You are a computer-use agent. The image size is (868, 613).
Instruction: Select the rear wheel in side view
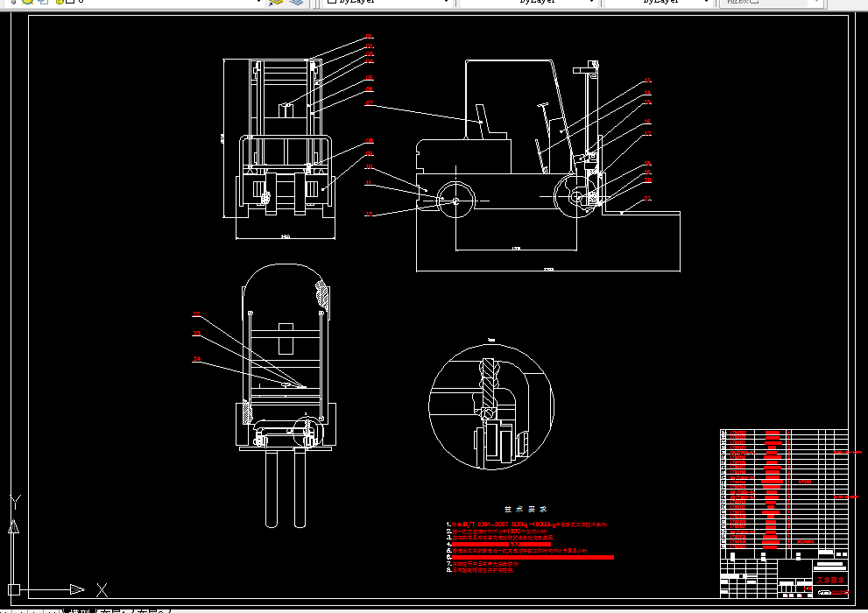(456, 200)
